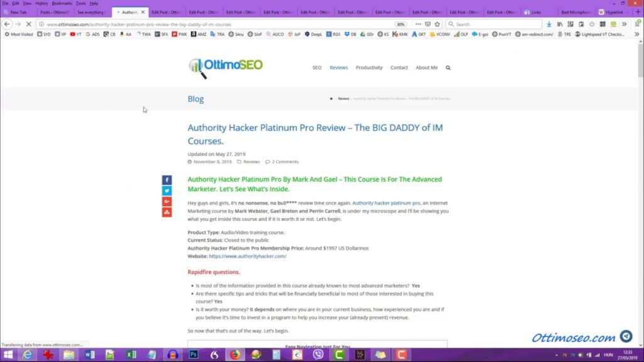
Task: Open the File menu
Action: 5,3
